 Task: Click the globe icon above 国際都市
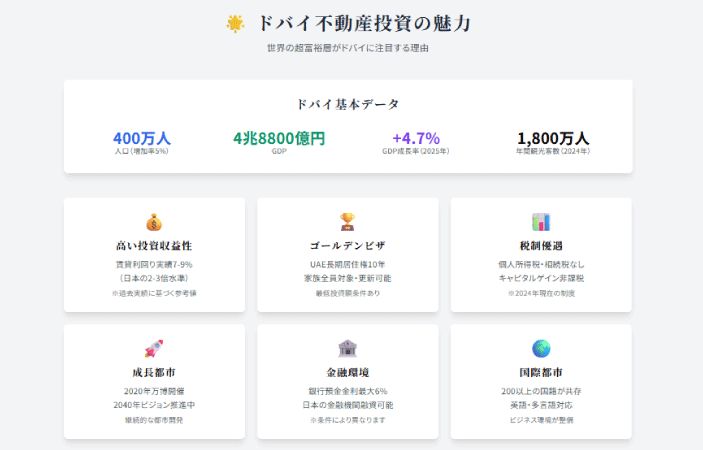click(x=541, y=349)
